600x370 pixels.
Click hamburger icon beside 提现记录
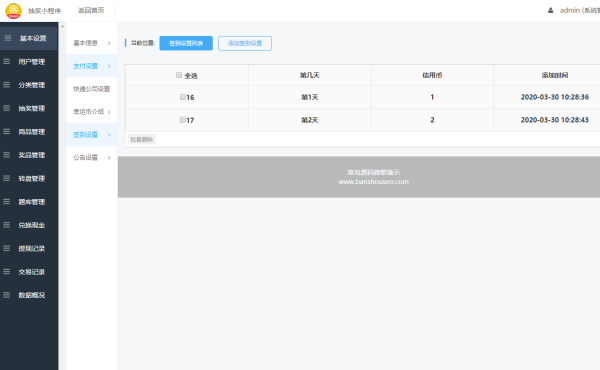point(7,248)
